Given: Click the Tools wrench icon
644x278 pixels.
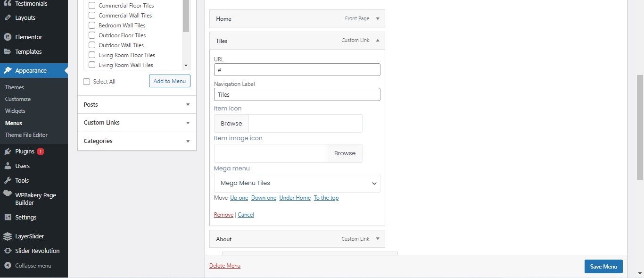Looking at the screenshot, I should [8, 180].
